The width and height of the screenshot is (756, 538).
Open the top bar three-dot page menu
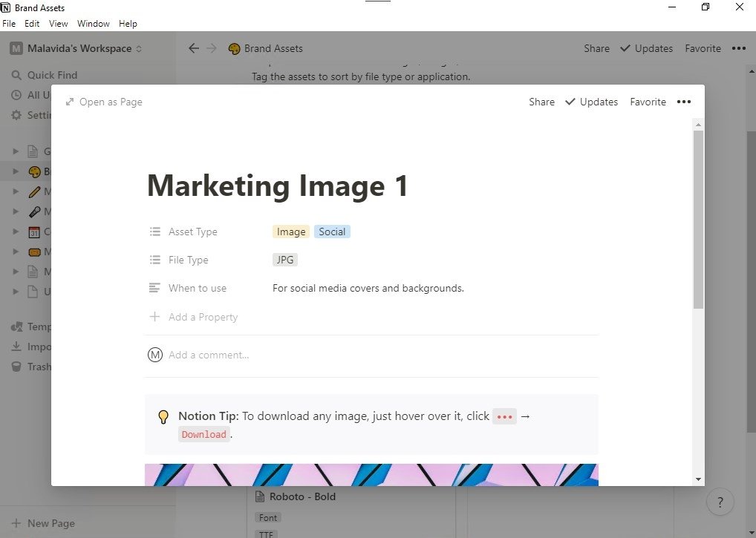pos(739,48)
